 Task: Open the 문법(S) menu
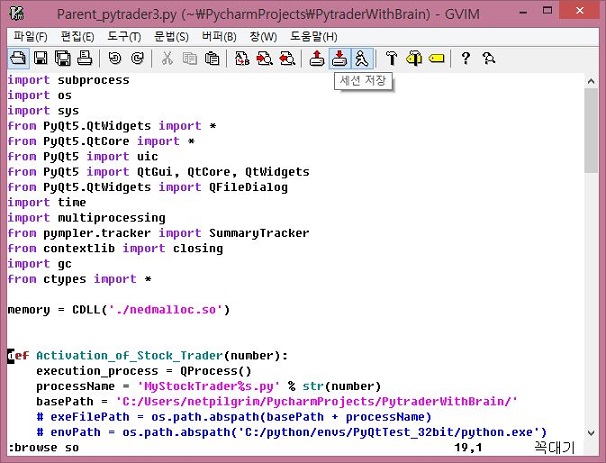(x=171, y=37)
